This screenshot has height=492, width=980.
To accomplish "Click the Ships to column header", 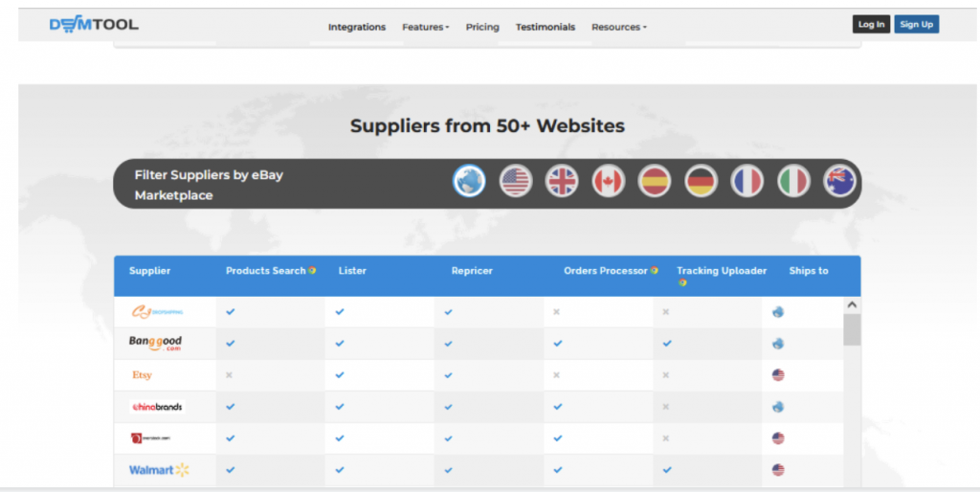I will [x=809, y=271].
